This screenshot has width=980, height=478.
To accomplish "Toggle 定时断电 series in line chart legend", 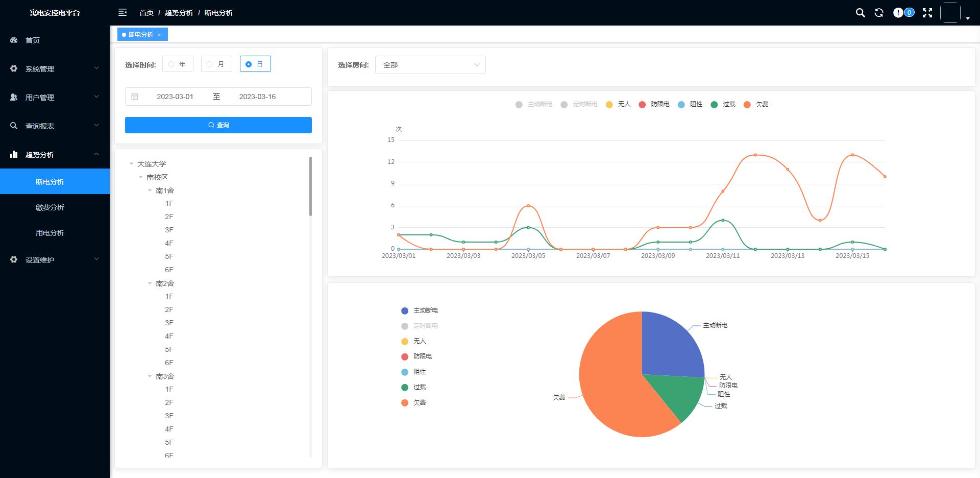I will pos(579,104).
